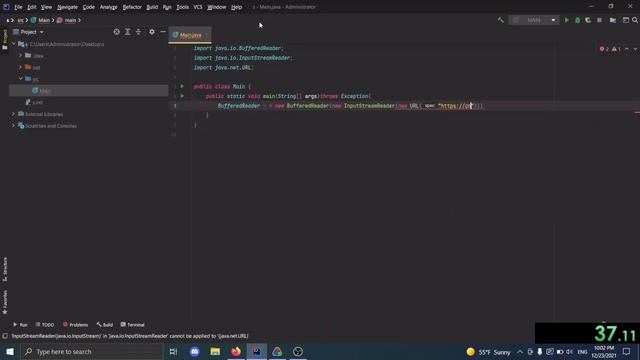This screenshot has width=640, height=360.
Task: Expand the orange out folder
Action: (x=20, y=67)
